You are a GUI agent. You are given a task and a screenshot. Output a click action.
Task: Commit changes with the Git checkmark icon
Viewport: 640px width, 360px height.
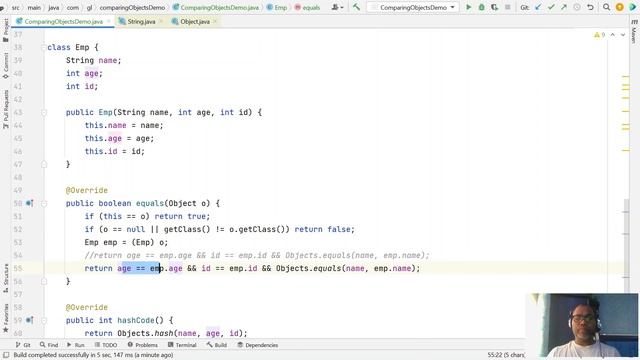coord(551,7)
